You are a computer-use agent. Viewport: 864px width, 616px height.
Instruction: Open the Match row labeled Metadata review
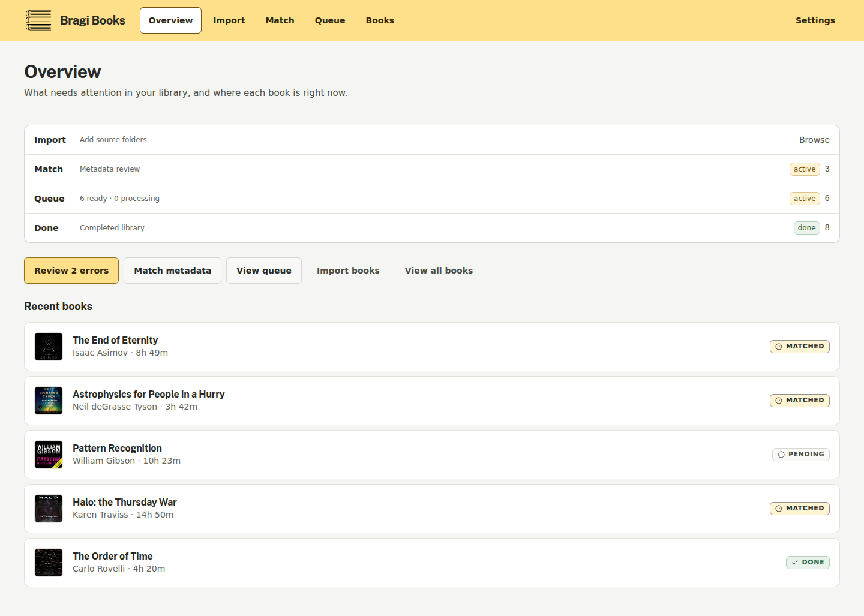[x=432, y=169]
